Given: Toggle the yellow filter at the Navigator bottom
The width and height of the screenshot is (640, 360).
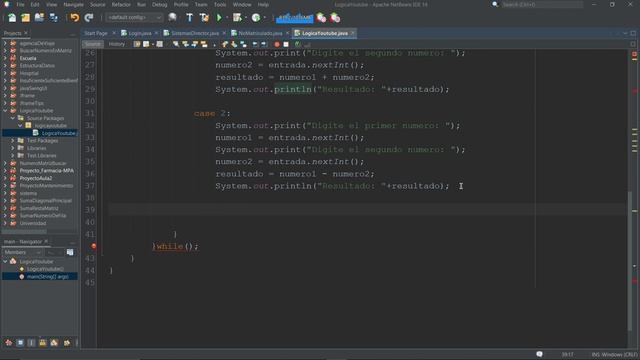Looking at the screenshot, I should point(43,343).
